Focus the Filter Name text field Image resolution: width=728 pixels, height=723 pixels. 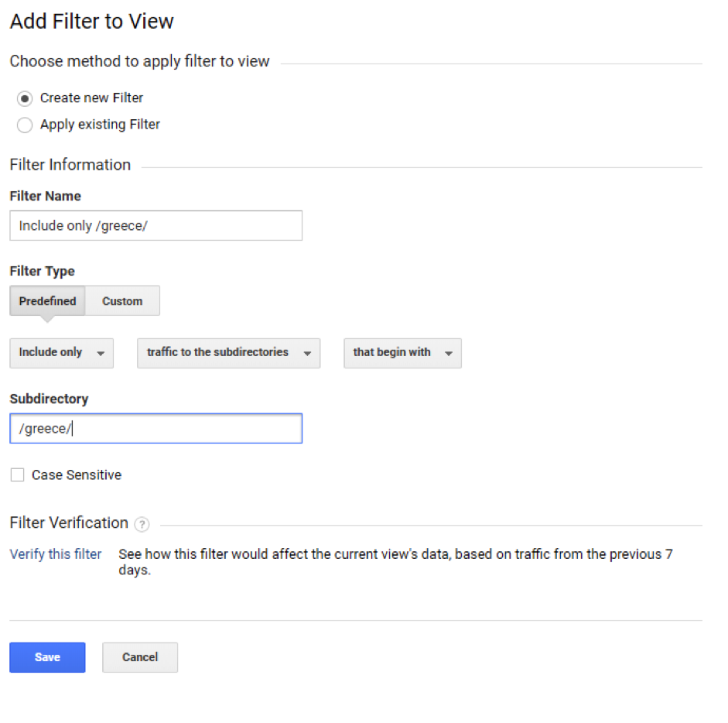pyautogui.click(x=156, y=225)
